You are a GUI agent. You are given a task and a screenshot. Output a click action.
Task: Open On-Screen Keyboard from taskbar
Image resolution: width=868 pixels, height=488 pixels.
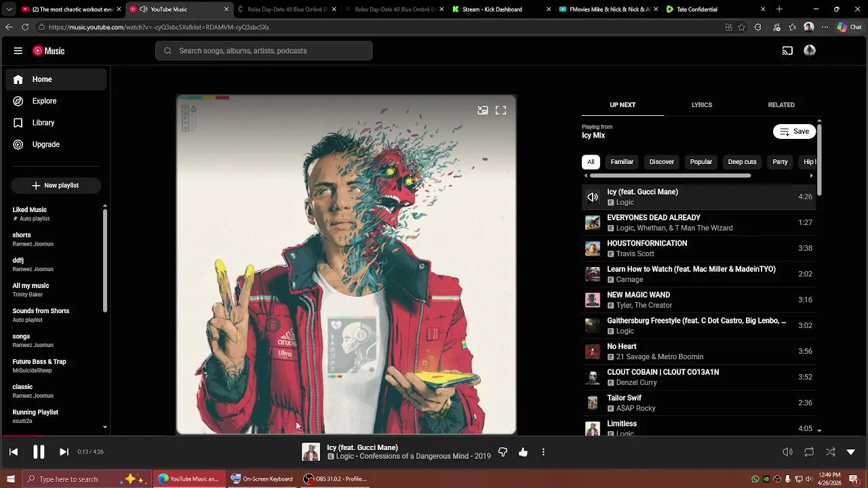pos(262,479)
